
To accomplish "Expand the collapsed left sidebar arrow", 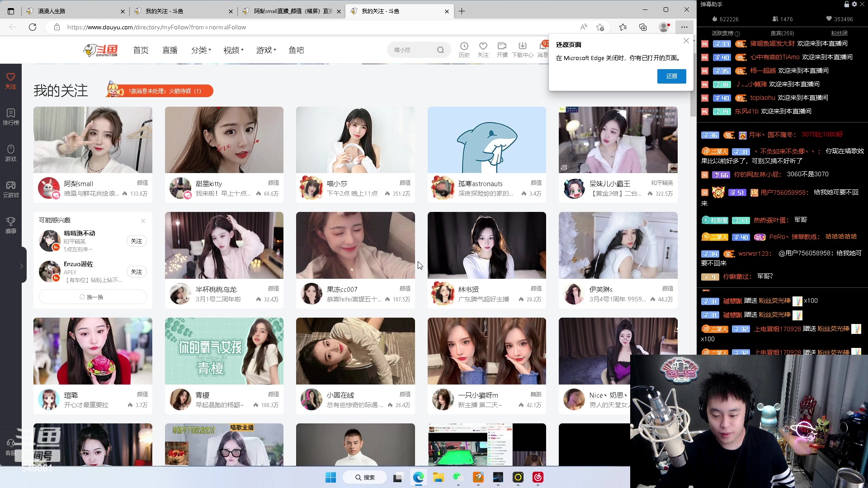I will (x=21, y=266).
